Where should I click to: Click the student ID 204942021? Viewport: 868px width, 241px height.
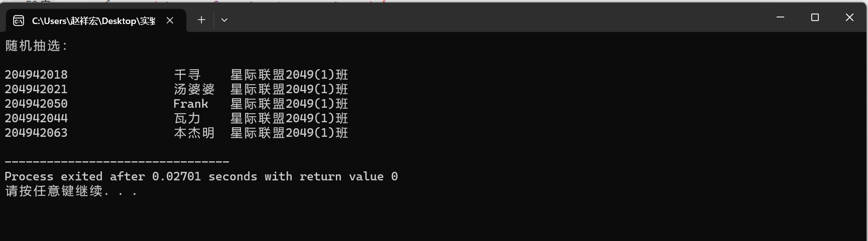click(x=36, y=90)
